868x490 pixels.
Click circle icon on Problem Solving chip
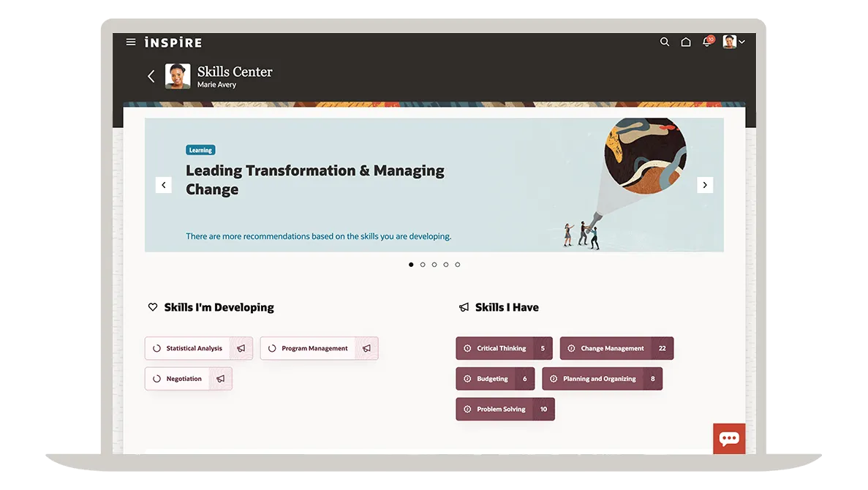467,409
